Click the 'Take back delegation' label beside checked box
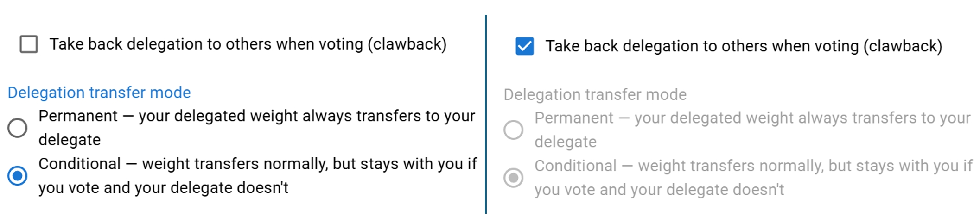This screenshot has width=980, height=223. click(x=704, y=46)
